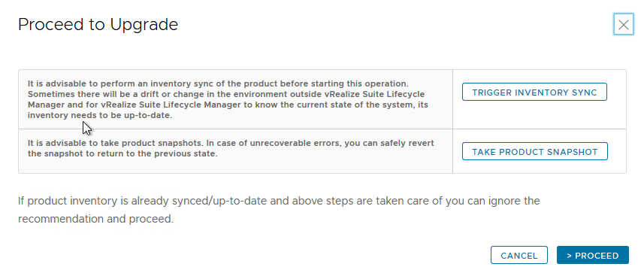Click the phrase 'inventory needs to be up-to-date'

click(99, 116)
